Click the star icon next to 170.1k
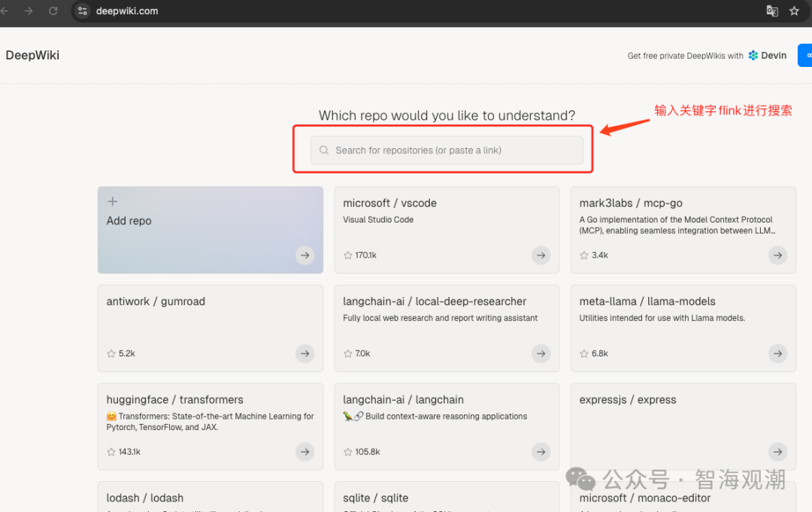The image size is (812, 512). pyautogui.click(x=348, y=255)
